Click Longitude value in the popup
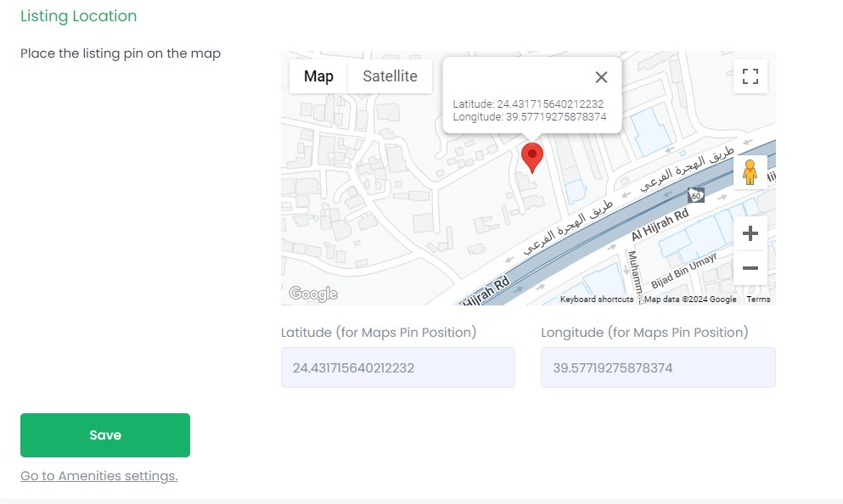Screen dimensions: 843x504 coord(556,116)
